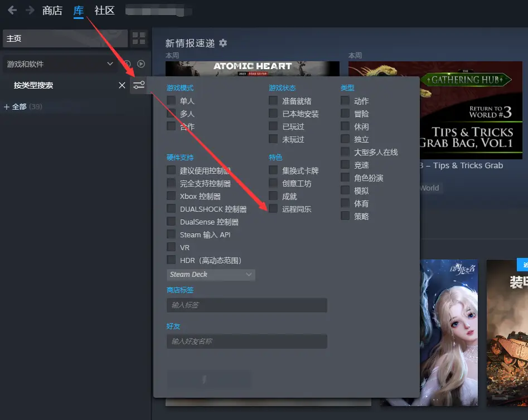Focus the 按类型搜索 search box
Image resolution: width=528 pixels, height=420 pixels.
(64, 85)
